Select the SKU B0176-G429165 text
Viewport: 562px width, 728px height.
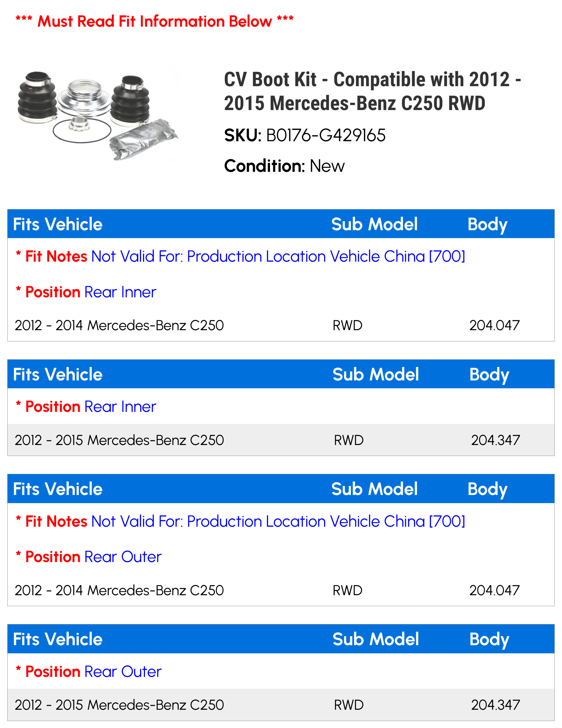305,135
